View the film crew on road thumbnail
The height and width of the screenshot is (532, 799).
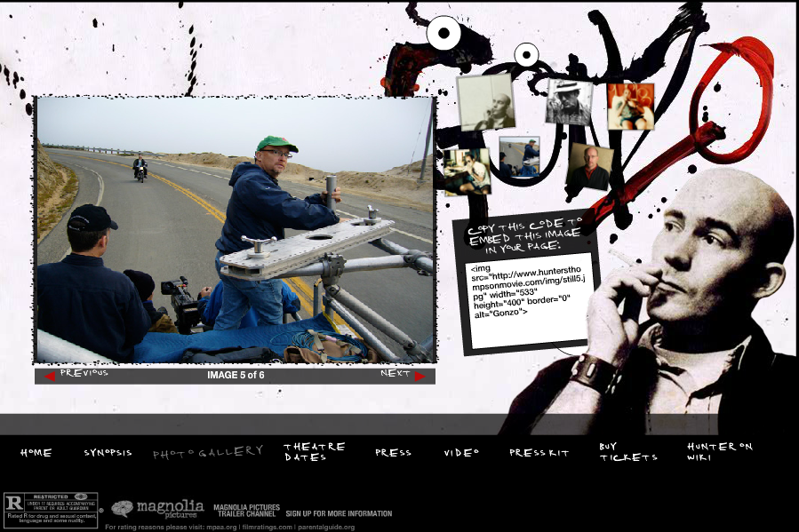coord(519,157)
